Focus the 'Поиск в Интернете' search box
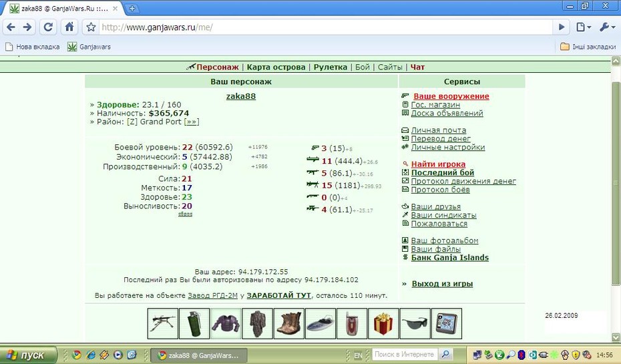Viewport: 621px width, 364px height. [405, 354]
